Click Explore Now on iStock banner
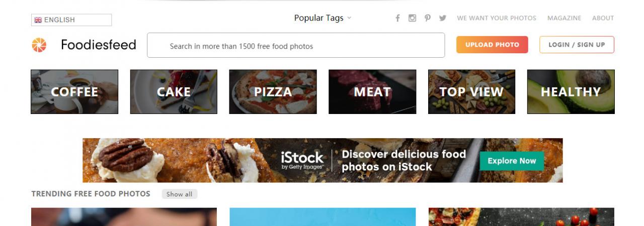Screen dimensions: 644x226 point(512,161)
